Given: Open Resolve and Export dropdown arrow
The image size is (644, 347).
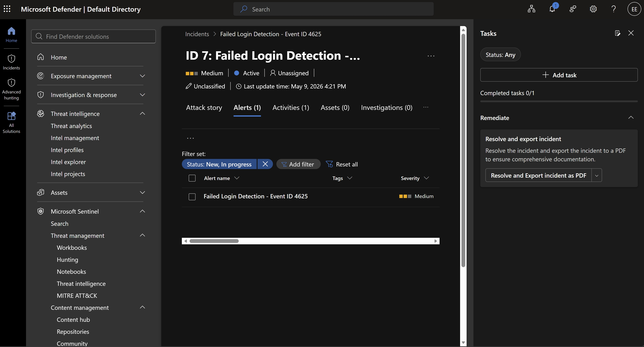Looking at the screenshot, I should tap(597, 175).
